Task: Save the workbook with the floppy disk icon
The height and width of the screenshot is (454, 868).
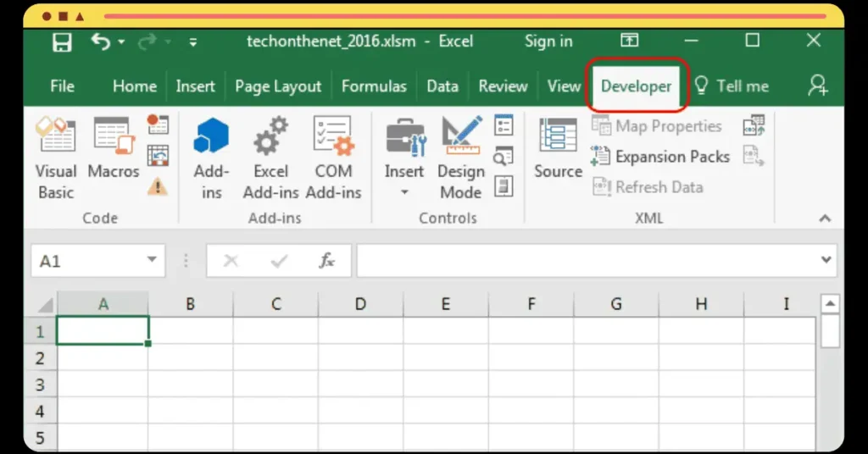Action: click(62, 42)
